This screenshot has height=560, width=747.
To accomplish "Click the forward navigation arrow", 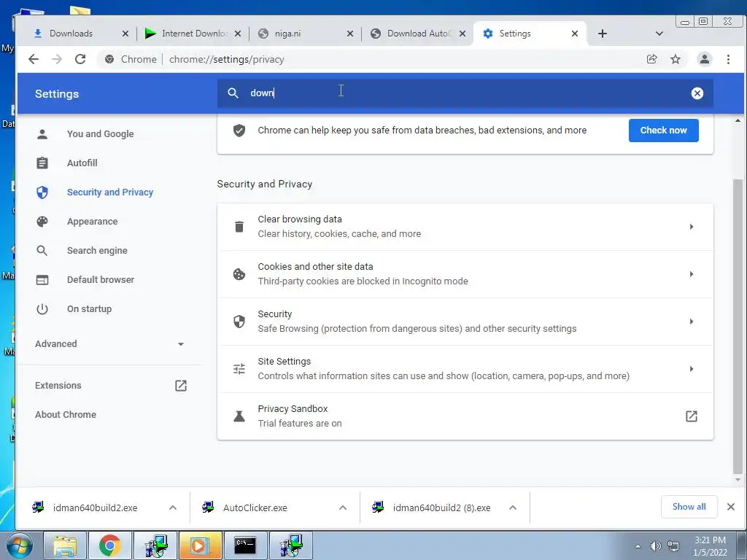I will coord(57,59).
